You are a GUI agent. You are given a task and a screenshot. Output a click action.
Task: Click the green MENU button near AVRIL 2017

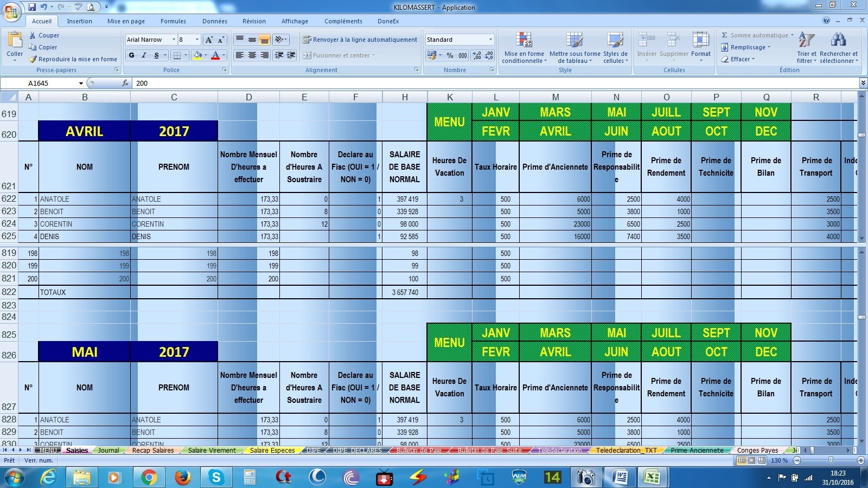[x=449, y=122]
